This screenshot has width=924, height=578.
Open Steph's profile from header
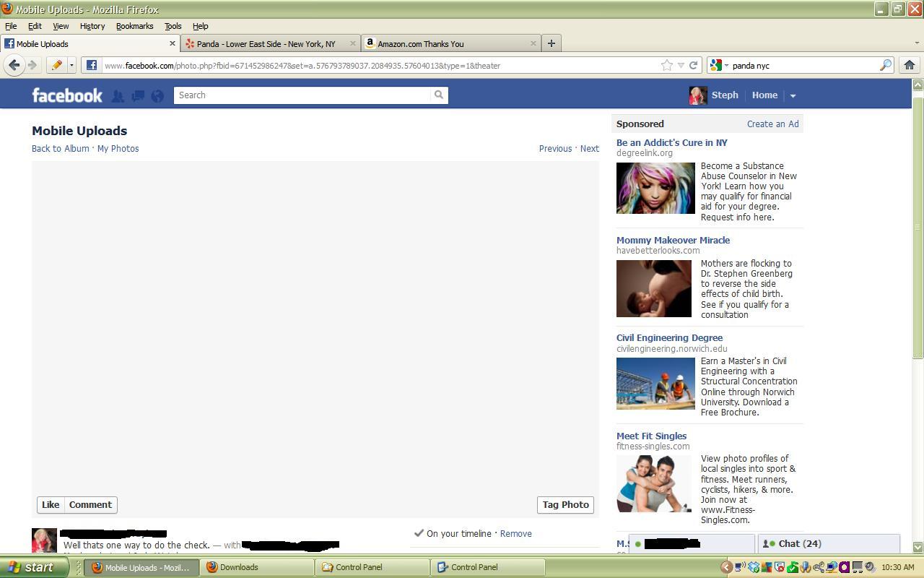click(x=714, y=95)
